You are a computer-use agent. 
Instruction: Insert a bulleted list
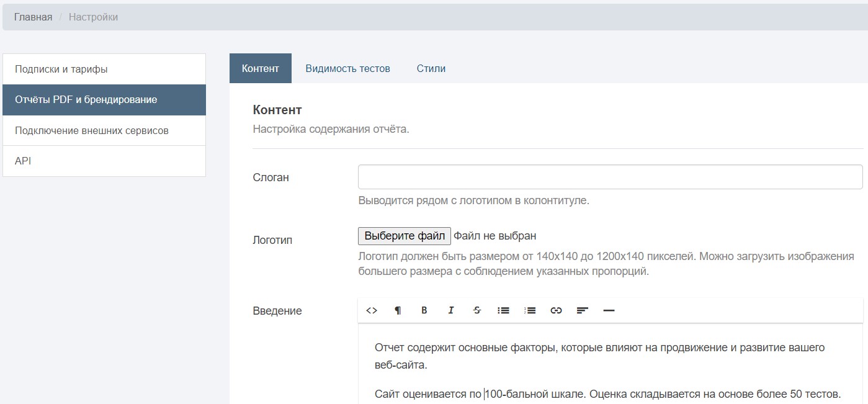(x=503, y=310)
